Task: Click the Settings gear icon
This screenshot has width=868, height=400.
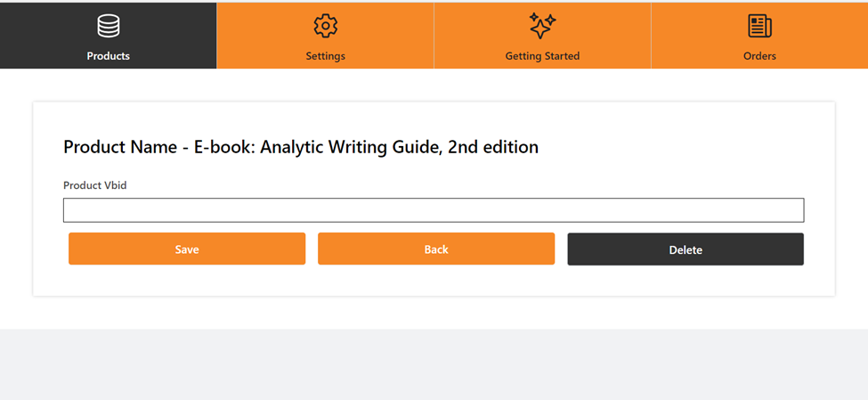Action: (x=325, y=26)
